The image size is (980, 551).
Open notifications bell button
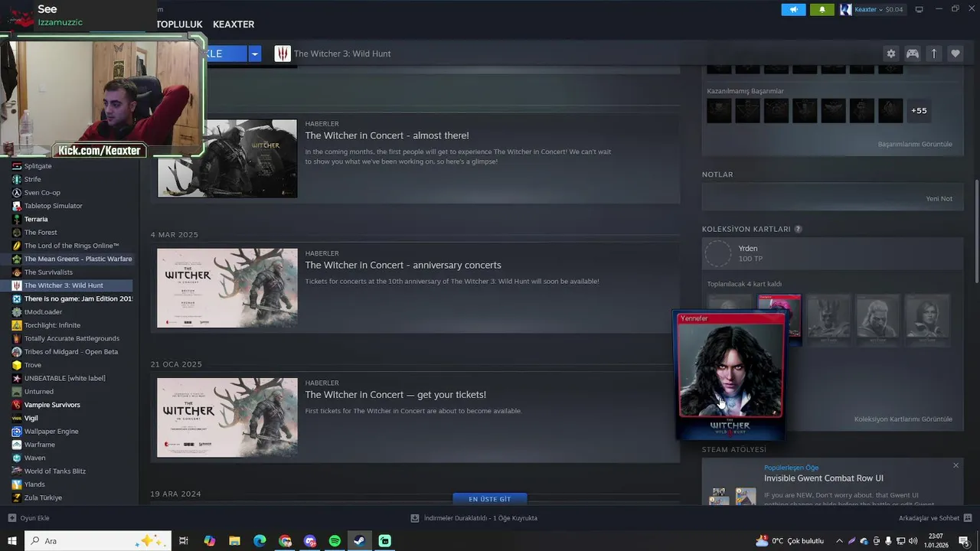[822, 9]
